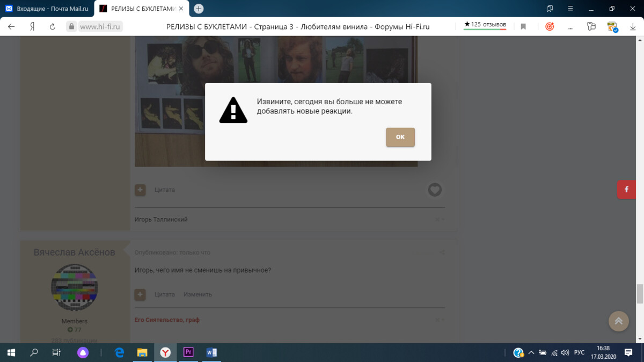Open Adobe Premiere Pro from the taskbar
644x362 pixels.
click(x=188, y=352)
